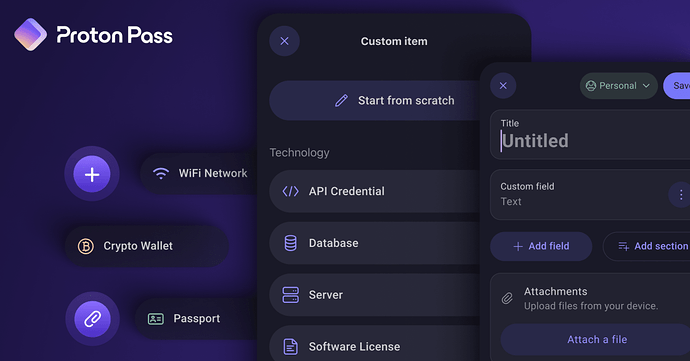690x361 pixels.
Task: Expand the vault selector chevron arrow
Action: 646,86
